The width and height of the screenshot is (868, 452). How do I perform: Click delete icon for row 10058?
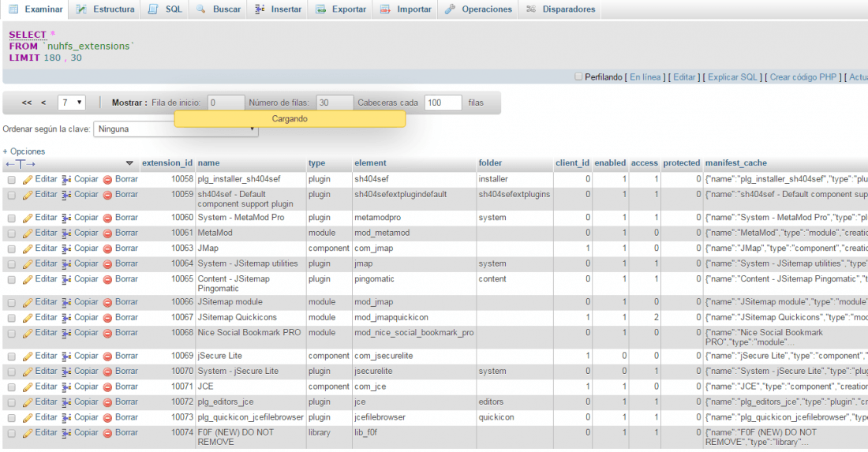click(x=108, y=180)
